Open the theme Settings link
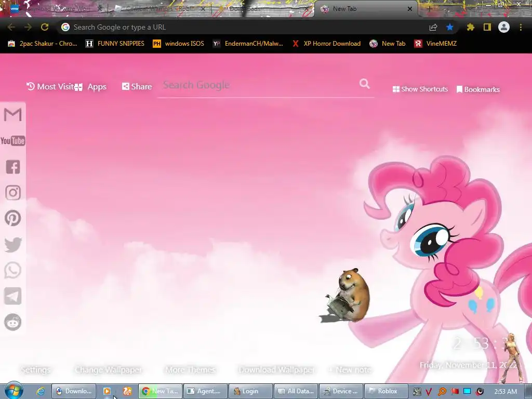 [36, 370]
